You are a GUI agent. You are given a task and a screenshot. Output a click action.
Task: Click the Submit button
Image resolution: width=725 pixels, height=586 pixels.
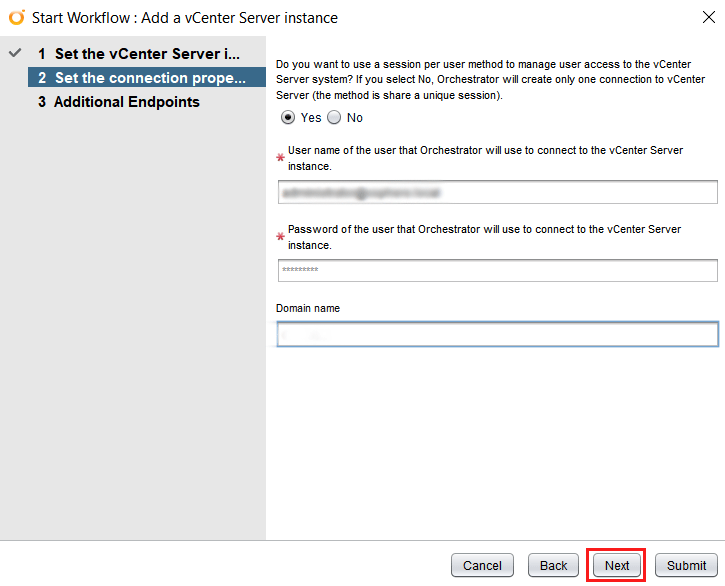click(686, 565)
